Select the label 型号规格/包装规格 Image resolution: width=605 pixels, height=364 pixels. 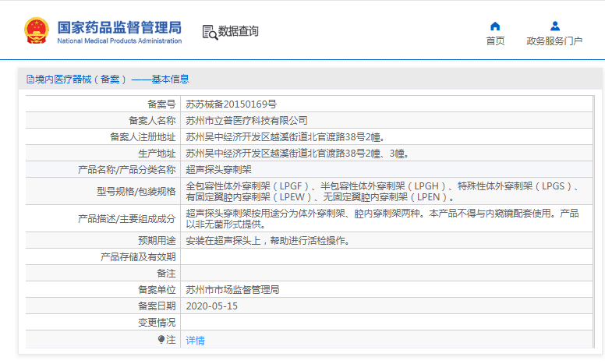pyautogui.click(x=136, y=192)
